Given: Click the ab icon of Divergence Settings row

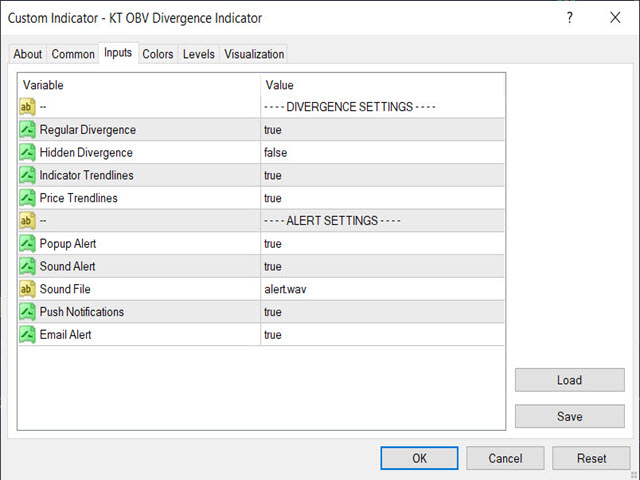Looking at the screenshot, I should point(27,107).
